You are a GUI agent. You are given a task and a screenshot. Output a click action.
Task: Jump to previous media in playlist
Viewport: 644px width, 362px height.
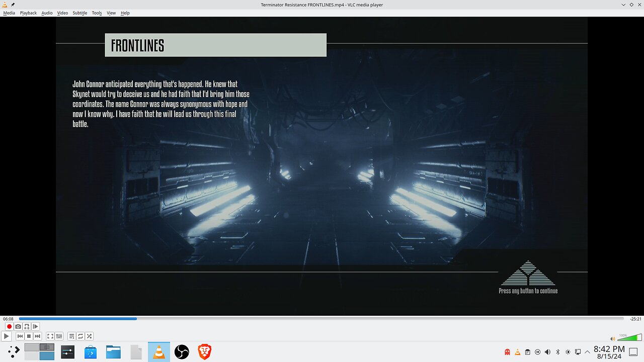[20, 336]
